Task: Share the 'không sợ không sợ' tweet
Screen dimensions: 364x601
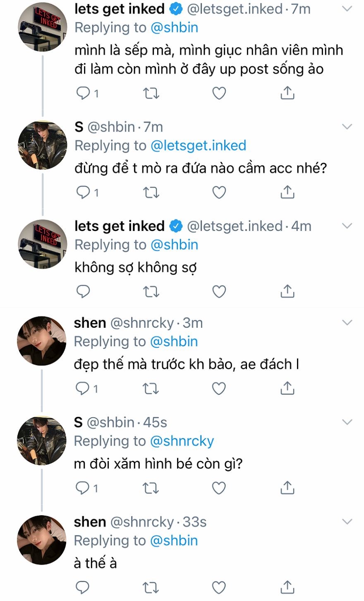Action: pyautogui.click(x=287, y=292)
